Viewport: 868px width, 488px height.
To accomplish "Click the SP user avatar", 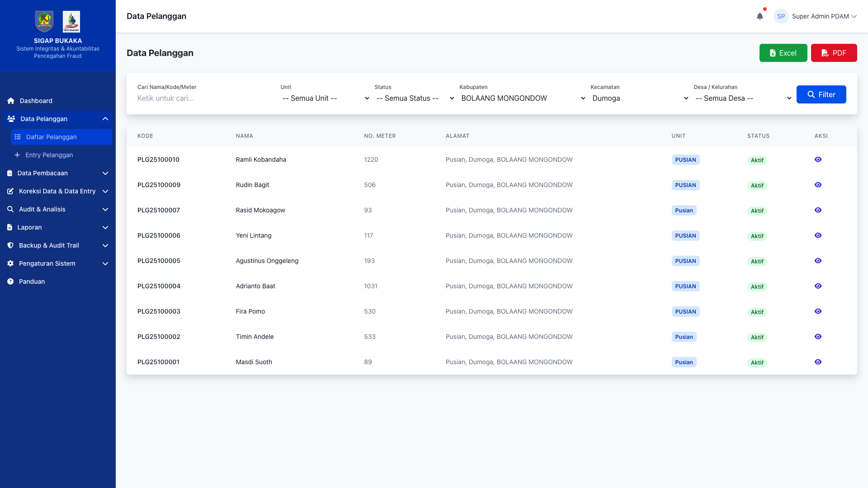I will [781, 16].
